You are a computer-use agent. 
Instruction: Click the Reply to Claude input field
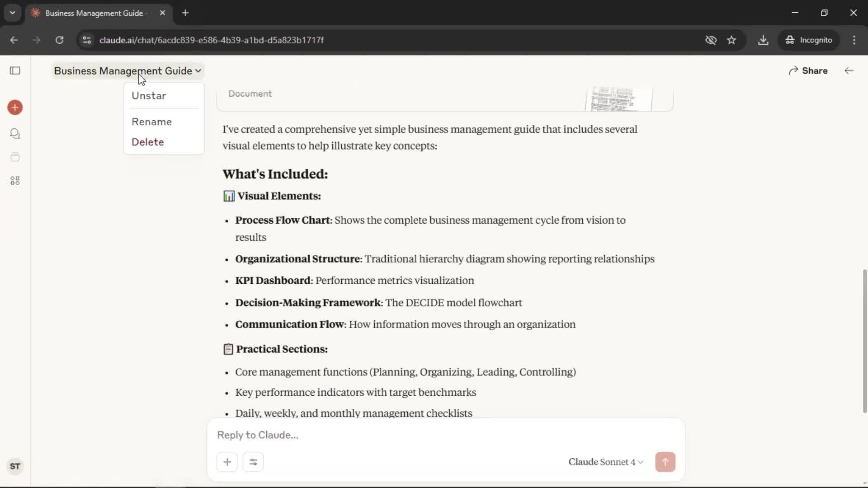[x=445, y=435]
